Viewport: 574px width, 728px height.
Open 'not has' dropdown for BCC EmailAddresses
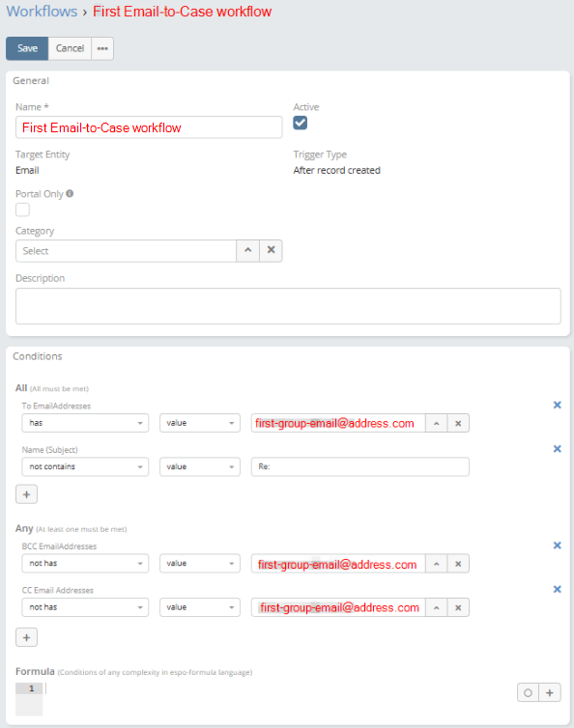pyautogui.click(x=85, y=563)
